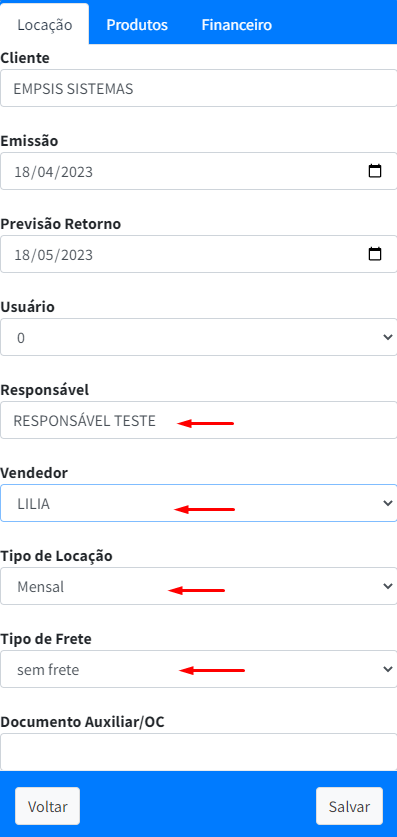Viewport: 397px width, 837px height.
Task: Open the calendar picker for Previsão Retorno
Action: 375,254
